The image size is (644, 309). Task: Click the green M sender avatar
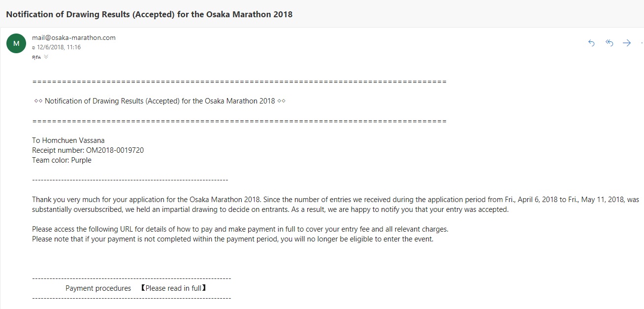point(16,43)
